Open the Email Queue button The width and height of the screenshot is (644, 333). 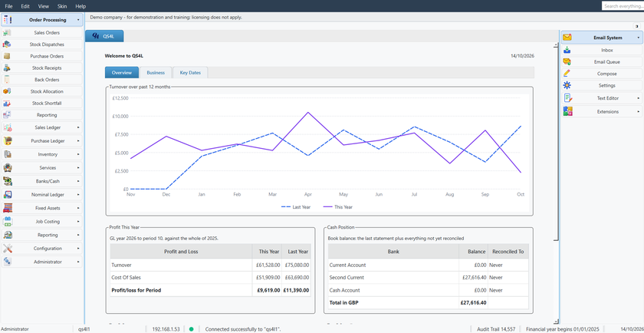[x=602, y=62]
